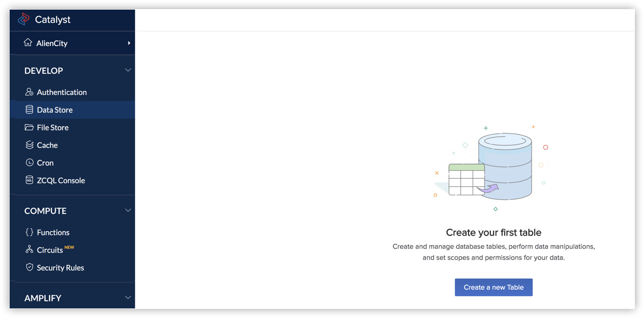
Task: Click the Security Rules shield icon
Action: (x=29, y=268)
